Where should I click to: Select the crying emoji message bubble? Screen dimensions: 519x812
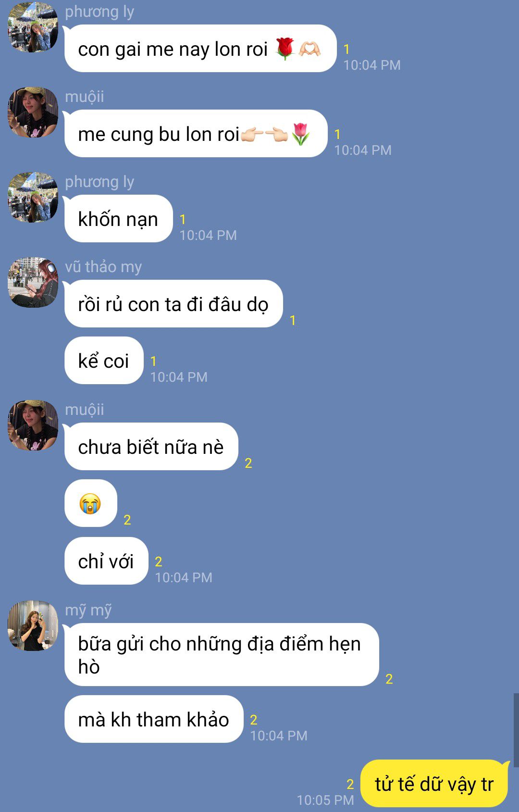91,503
